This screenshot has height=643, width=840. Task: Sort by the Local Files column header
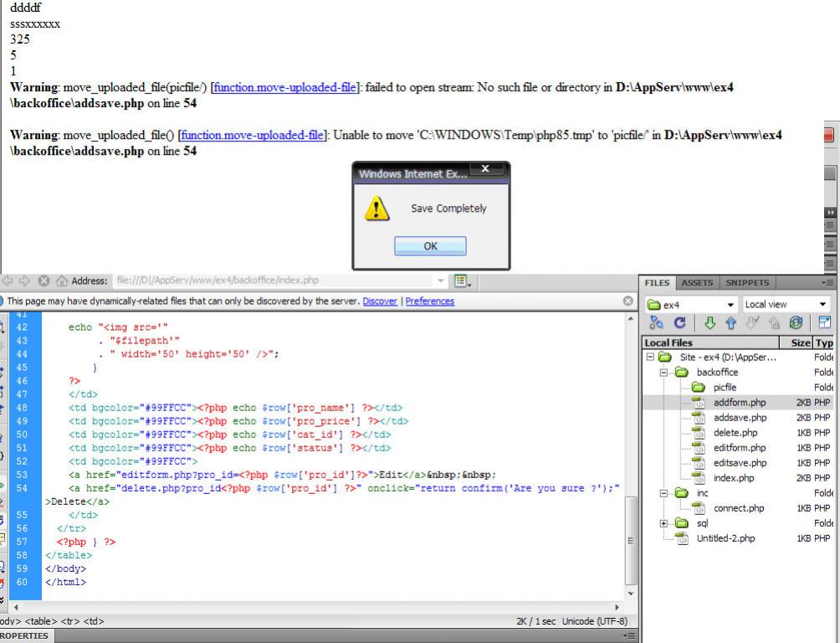[x=710, y=342]
